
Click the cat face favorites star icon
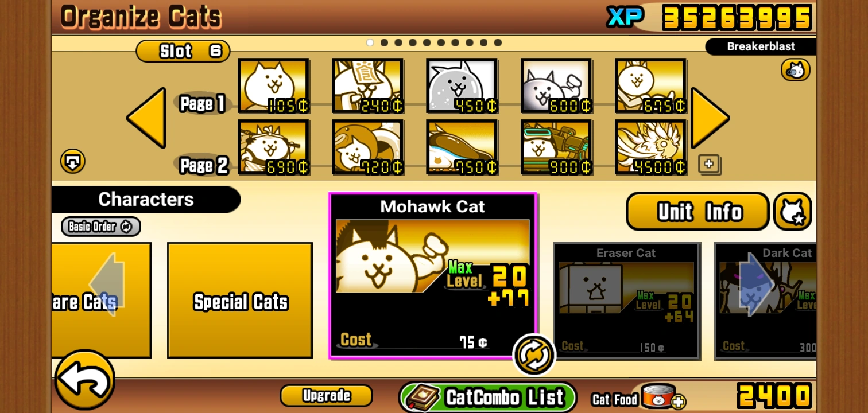tap(793, 212)
